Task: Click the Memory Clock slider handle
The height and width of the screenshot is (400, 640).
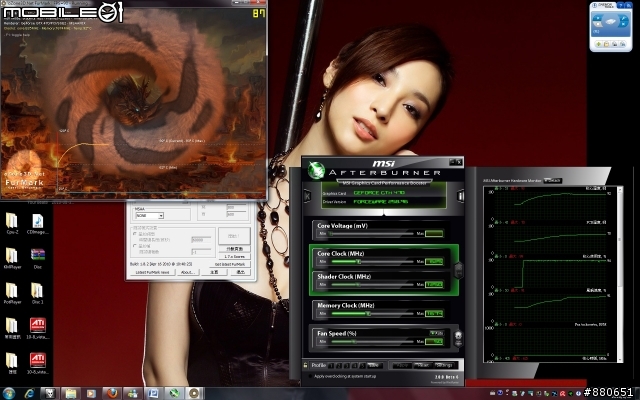Action: click(x=368, y=313)
